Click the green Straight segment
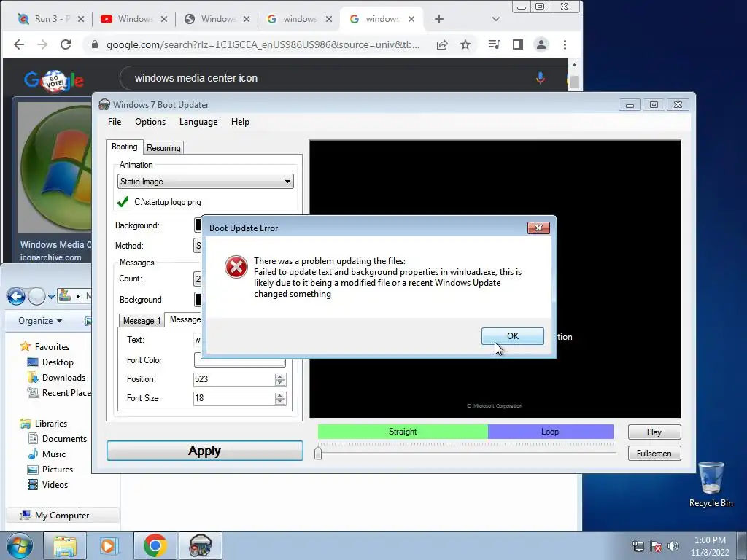This screenshot has height=560, width=747. [x=403, y=432]
